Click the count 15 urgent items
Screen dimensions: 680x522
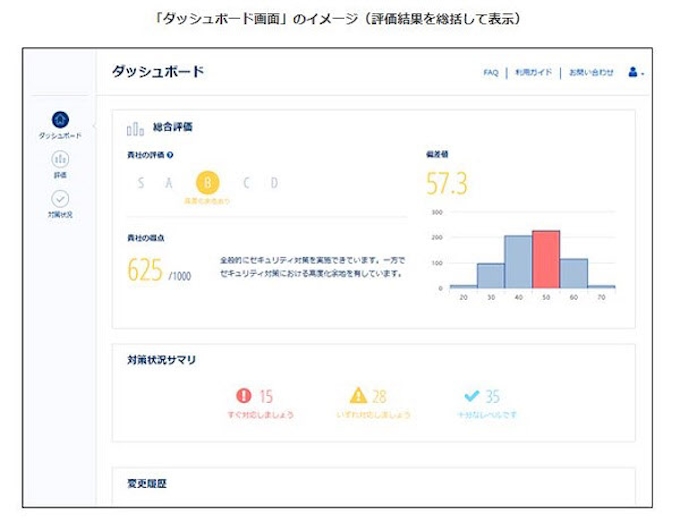(x=266, y=396)
